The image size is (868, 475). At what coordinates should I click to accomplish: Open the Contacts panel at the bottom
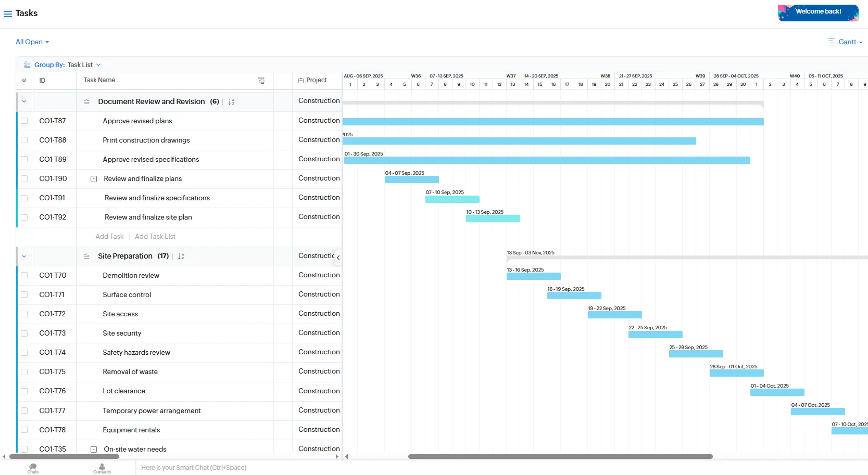tap(102, 467)
